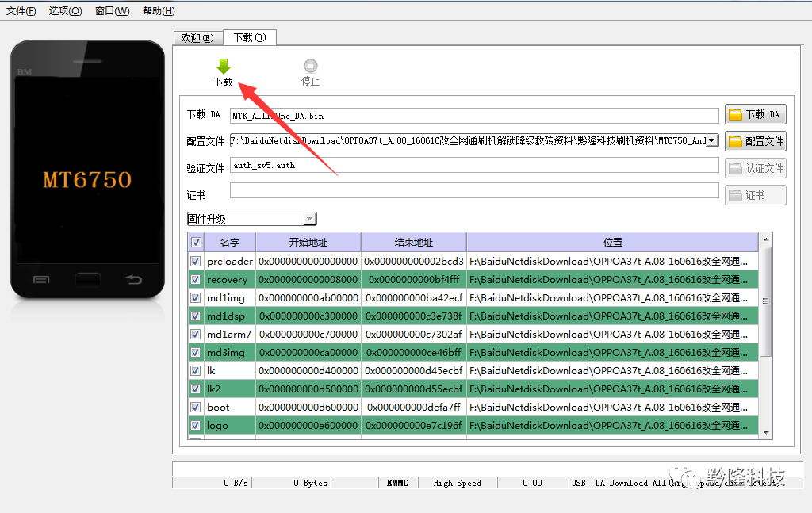Open the Window menu

pyautogui.click(x=112, y=11)
